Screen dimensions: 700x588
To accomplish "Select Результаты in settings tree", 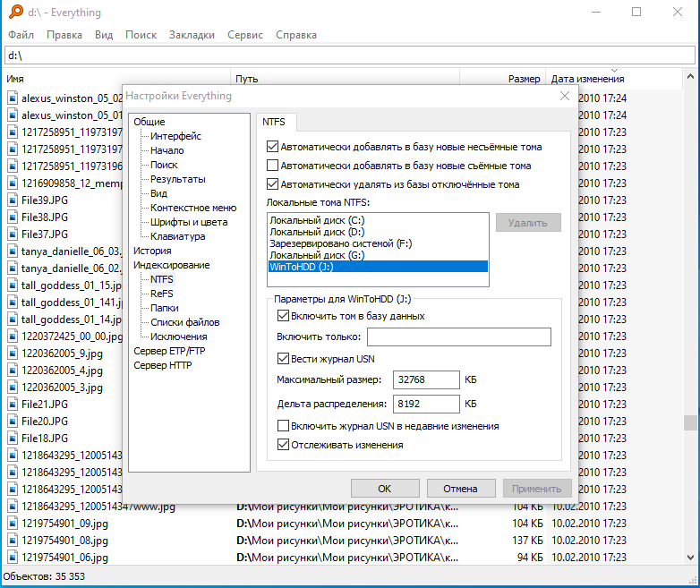I will pos(177,179).
